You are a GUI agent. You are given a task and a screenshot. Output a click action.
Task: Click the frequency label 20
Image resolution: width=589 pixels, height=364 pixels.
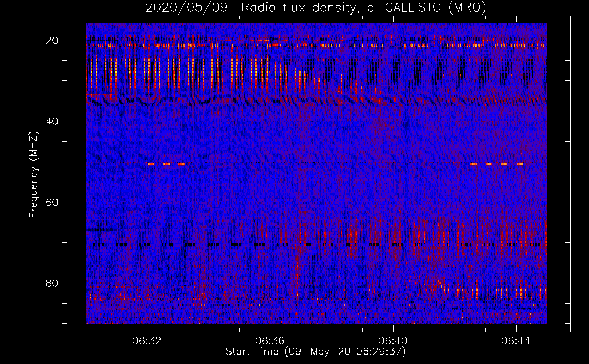[52, 40]
